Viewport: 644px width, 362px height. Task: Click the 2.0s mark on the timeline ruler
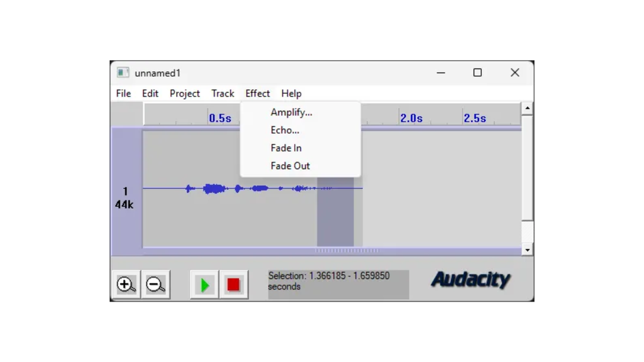(x=411, y=118)
